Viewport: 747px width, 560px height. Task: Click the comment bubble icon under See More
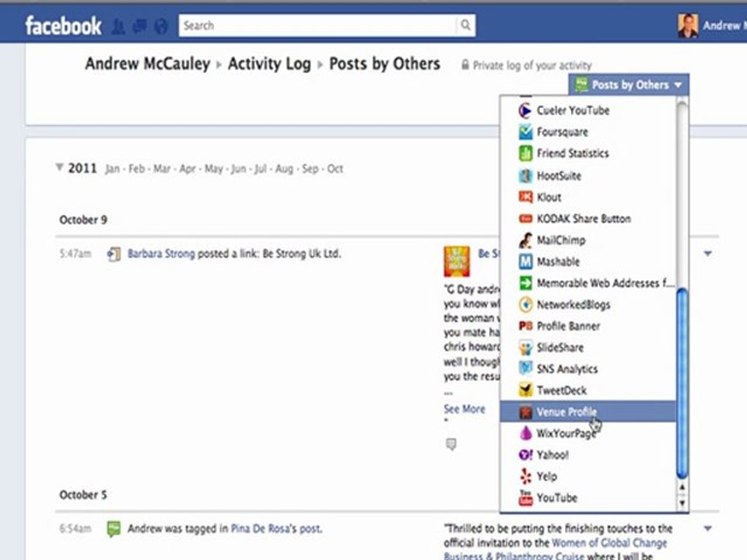coord(451,444)
